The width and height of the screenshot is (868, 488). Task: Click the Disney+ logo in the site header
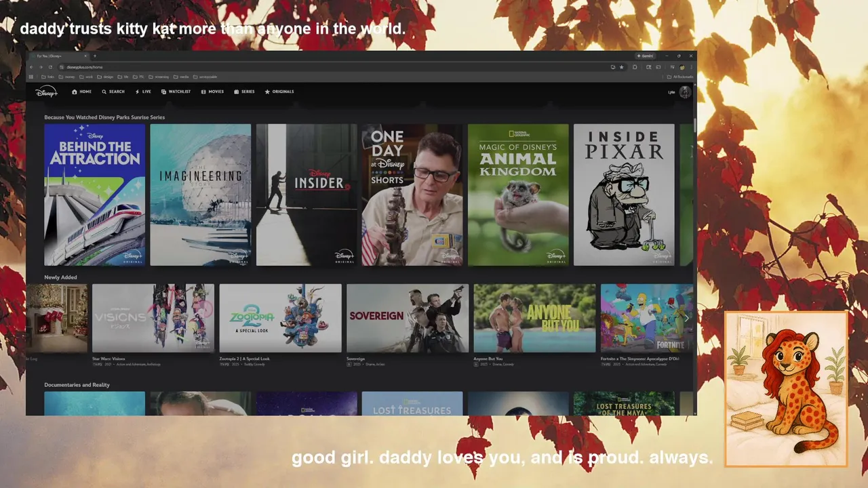[x=46, y=92]
